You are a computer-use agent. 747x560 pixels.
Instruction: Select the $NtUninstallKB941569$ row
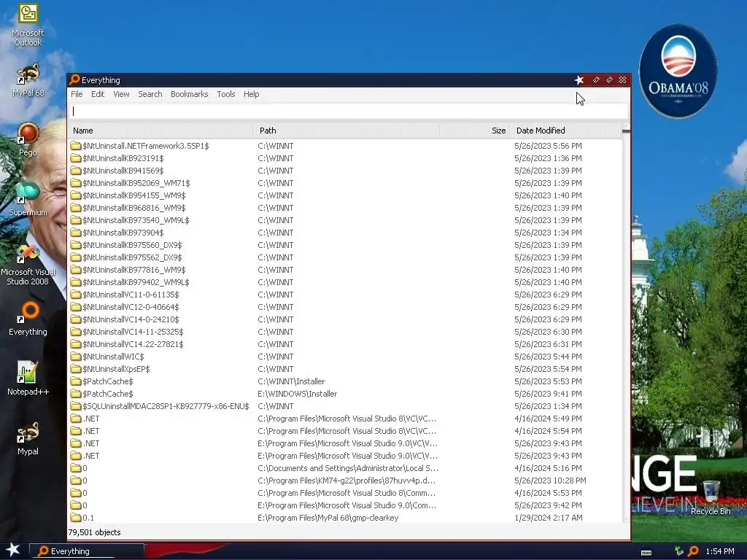[344, 171]
